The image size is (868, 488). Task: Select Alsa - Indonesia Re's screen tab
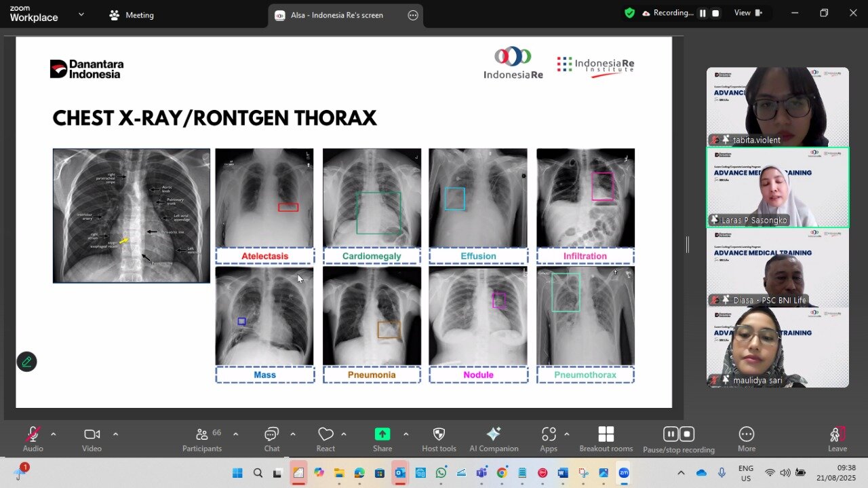(336, 15)
